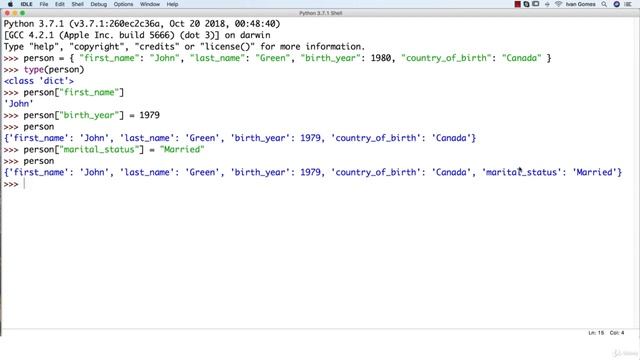Viewport: 640px width, 360px height.
Task: Click the Col: 4 status bar indicator
Action: [x=617, y=333]
